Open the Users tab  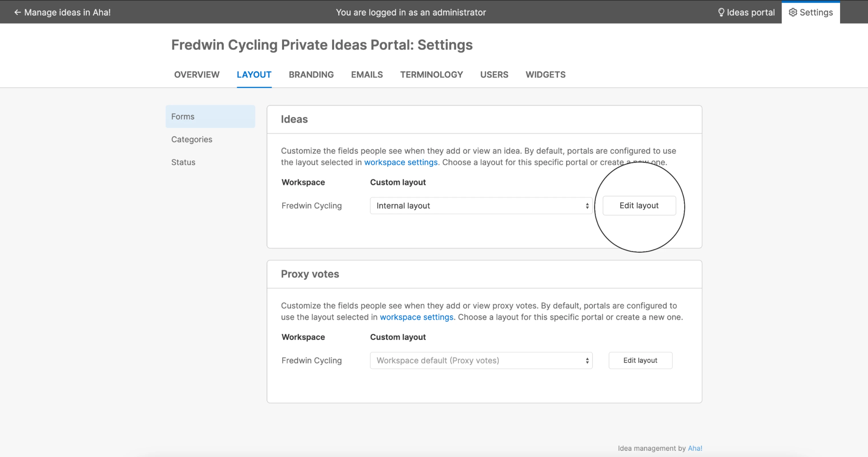pos(494,75)
